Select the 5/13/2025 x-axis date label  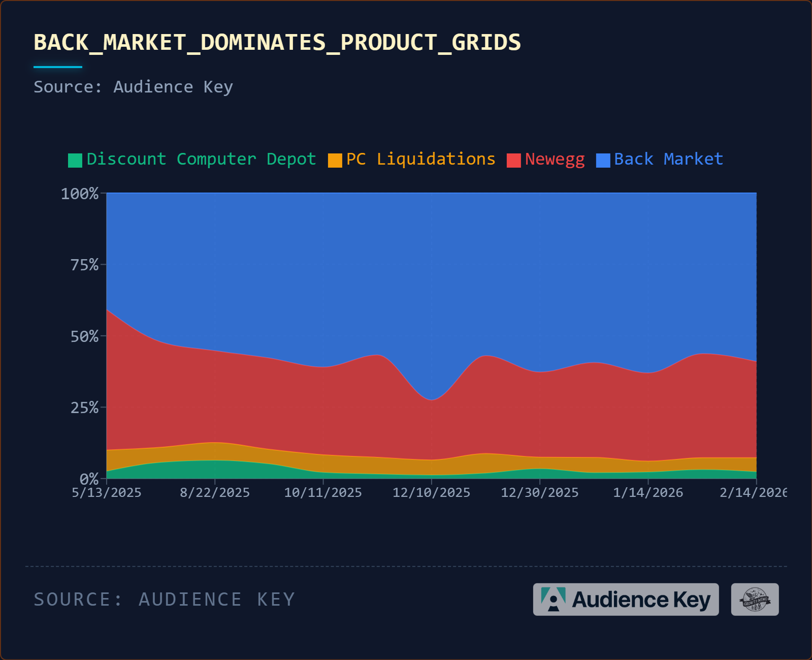107,492
